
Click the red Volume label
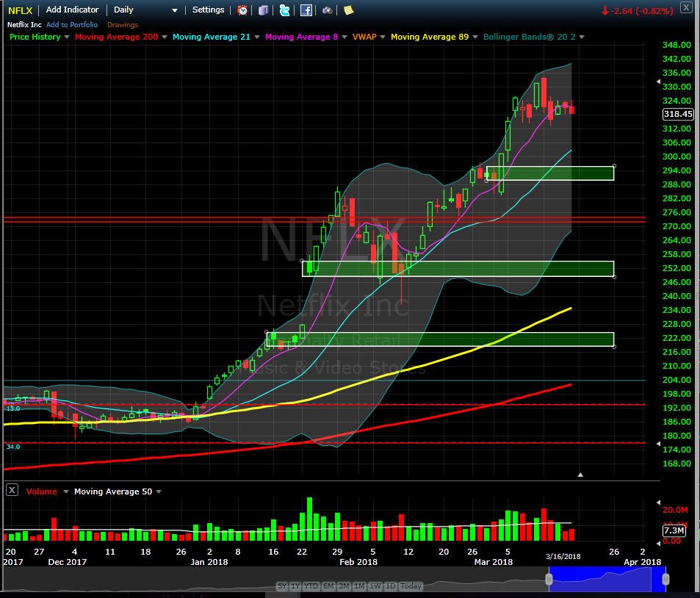click(x=42, y=491)
